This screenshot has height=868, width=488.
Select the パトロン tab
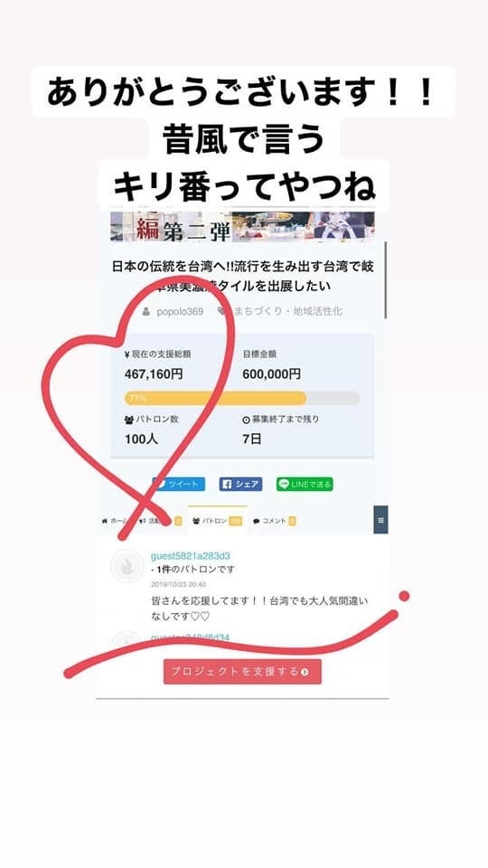[x=218, y=521]
